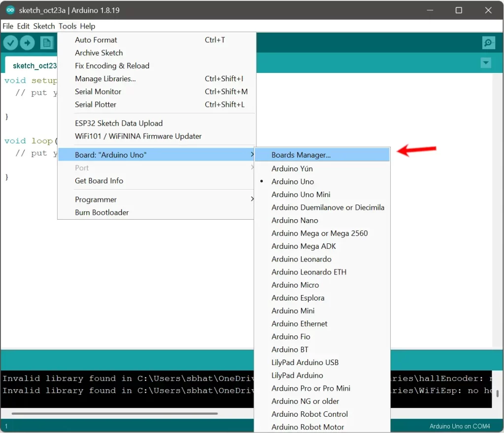The width and height of the screenshot is (504, 433).
Task: Open Serial Monitor magnifier icon
Action: click(488, 43)
